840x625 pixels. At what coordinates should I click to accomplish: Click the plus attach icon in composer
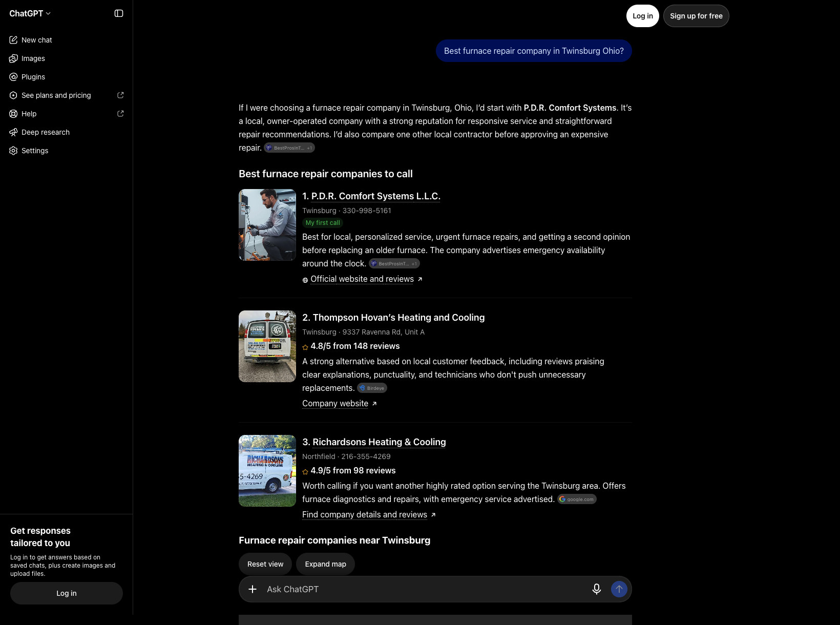click(253, 589)
